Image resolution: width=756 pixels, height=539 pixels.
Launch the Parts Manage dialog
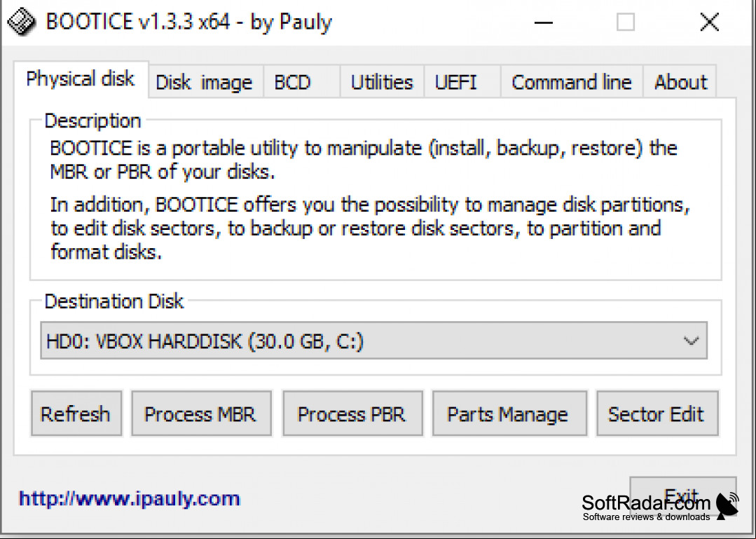509,414
